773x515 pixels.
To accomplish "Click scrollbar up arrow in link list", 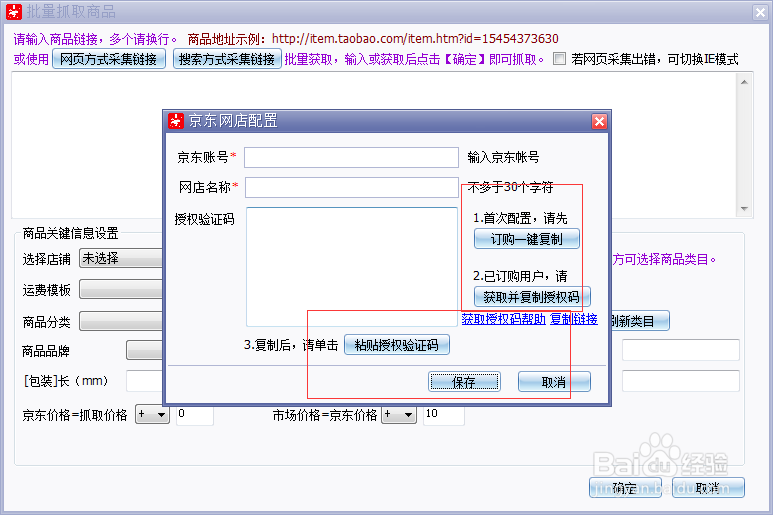I will point(744,82).
